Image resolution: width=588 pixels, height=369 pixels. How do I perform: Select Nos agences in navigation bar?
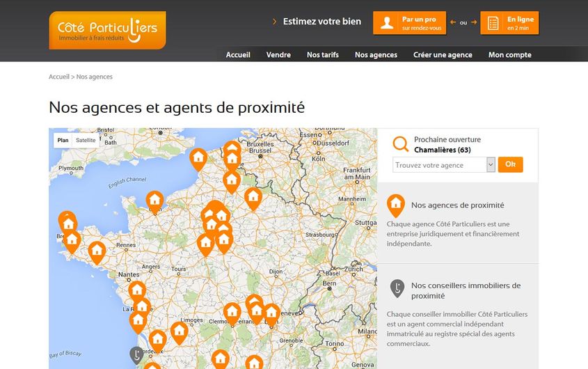[376, 55]
